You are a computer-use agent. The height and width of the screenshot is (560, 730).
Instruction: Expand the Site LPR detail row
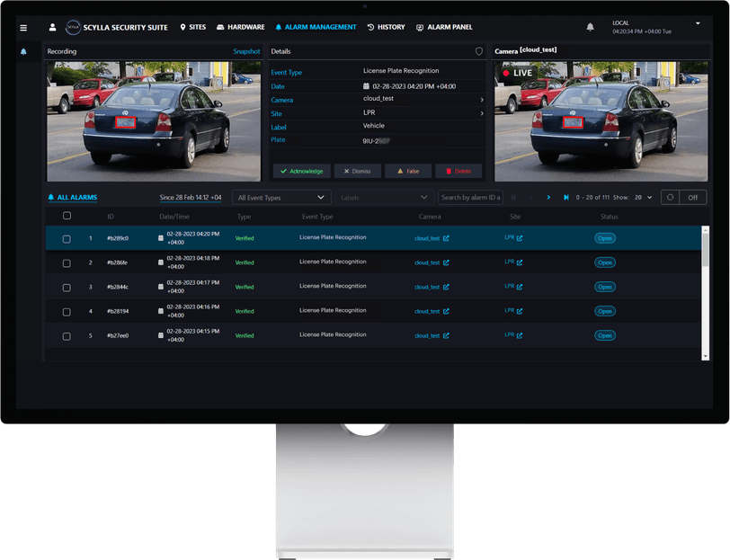[x=481, y=113]
